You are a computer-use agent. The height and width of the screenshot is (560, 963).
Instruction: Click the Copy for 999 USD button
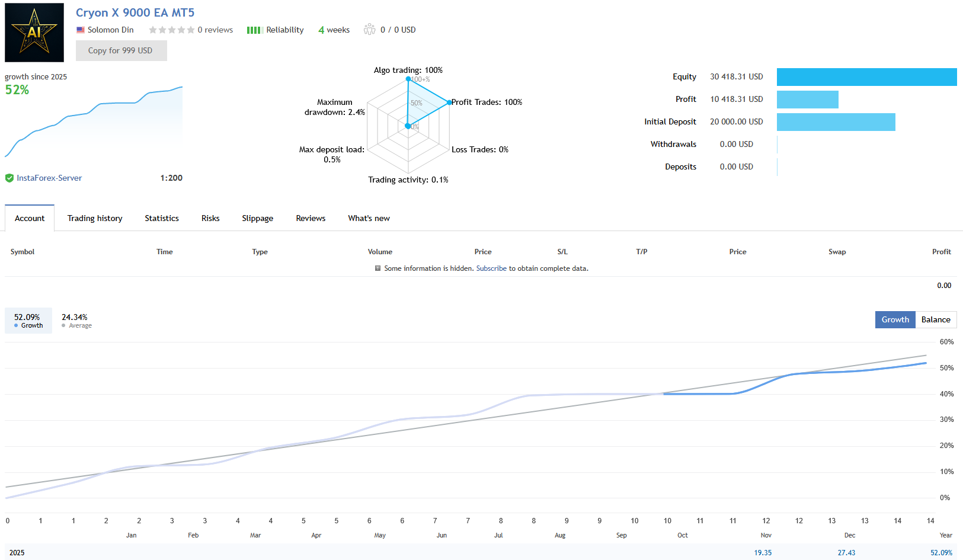coord(121,50)
